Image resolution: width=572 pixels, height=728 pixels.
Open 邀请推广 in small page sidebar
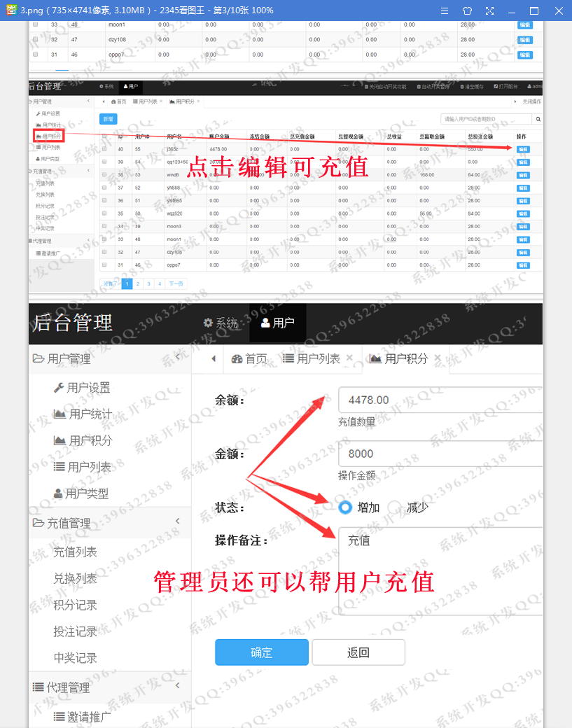(x=48, y=253)
